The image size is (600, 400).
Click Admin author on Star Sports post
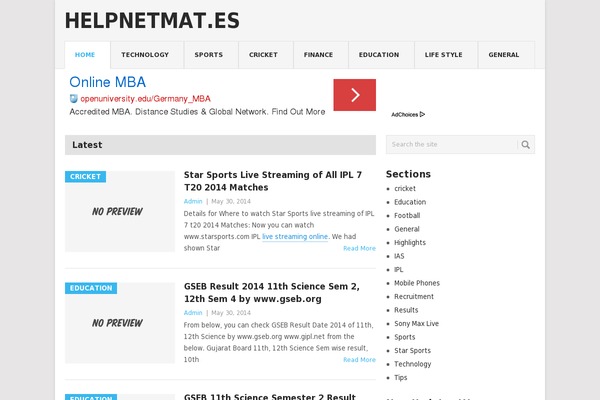[x=193, y=201]
